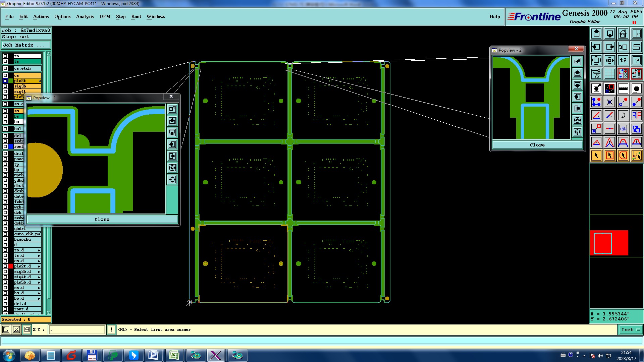The height and width of the screenshot is (362, 644).
Task: Toggle display checkbox for layer cs.etch
Action: pyautogui.click(x=5, y=68)
